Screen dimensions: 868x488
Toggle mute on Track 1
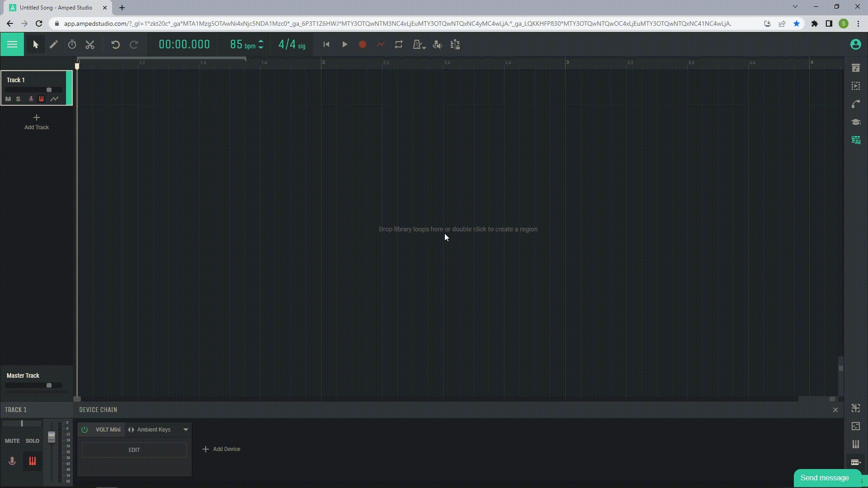tap(8, 99)
